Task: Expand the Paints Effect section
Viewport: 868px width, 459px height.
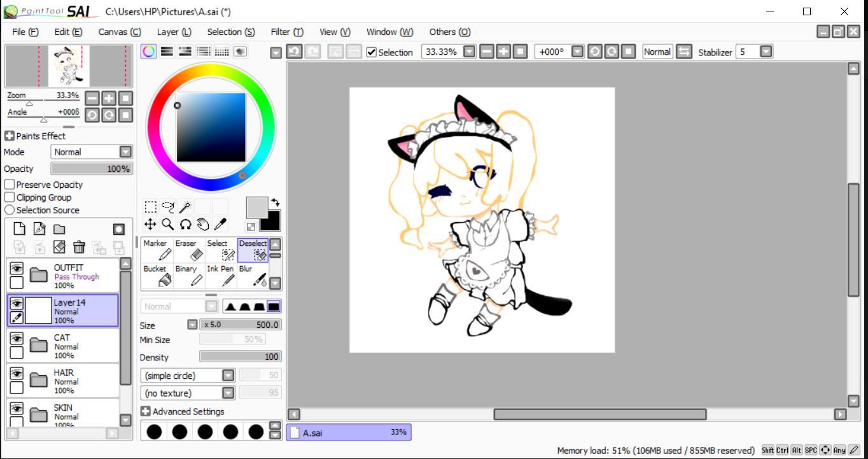Action: [x=10, y=136]
